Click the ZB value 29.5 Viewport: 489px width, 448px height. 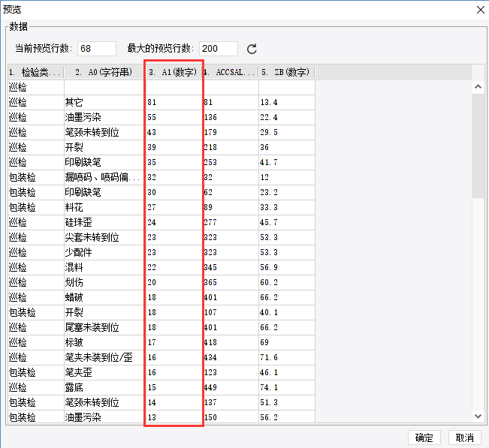coord(287,132)
